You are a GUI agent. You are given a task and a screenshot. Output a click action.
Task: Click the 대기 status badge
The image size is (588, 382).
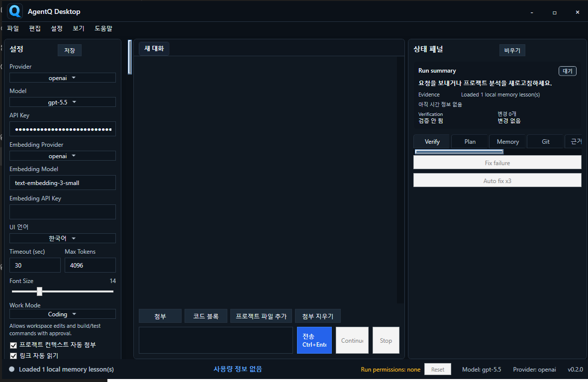pyautogui.click(x=568, y=71)
